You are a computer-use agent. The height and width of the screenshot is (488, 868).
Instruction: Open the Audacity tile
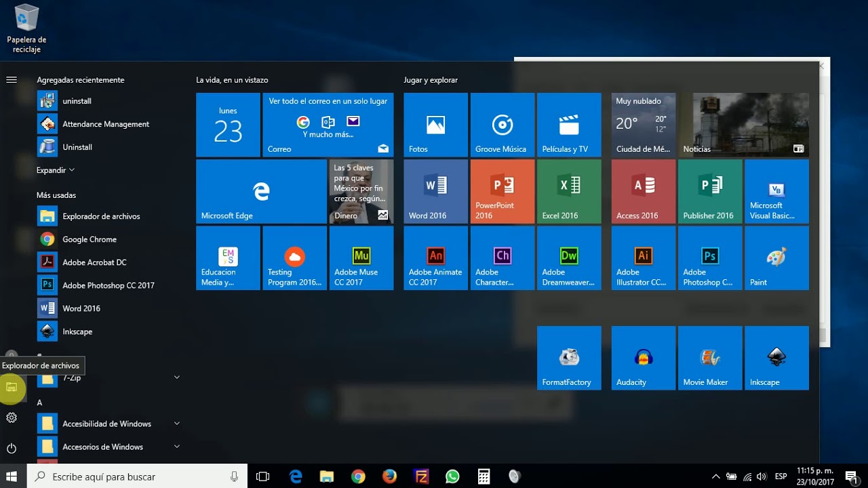(644, 358)
